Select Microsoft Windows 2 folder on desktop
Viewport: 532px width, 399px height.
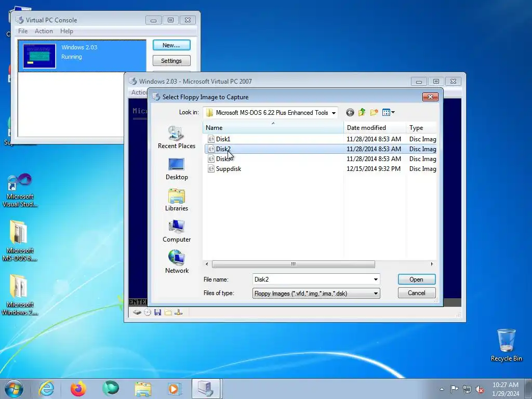pyautogui.click(x=20, y=295)
